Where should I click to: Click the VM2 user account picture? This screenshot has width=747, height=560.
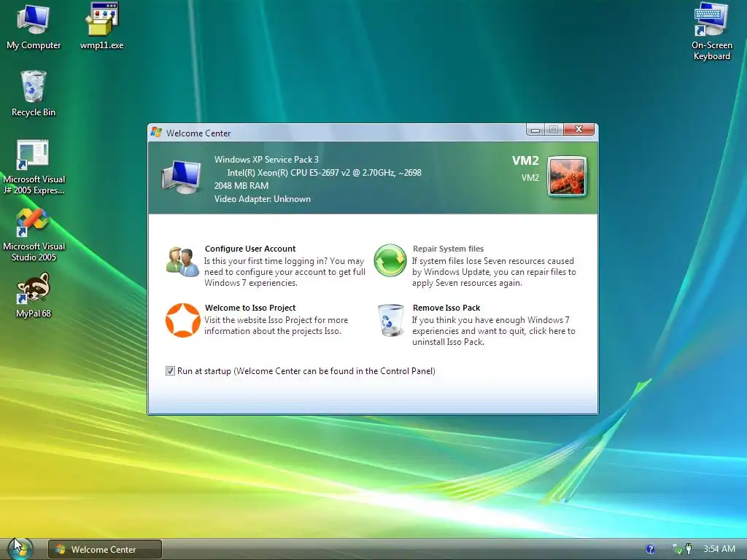567,176
